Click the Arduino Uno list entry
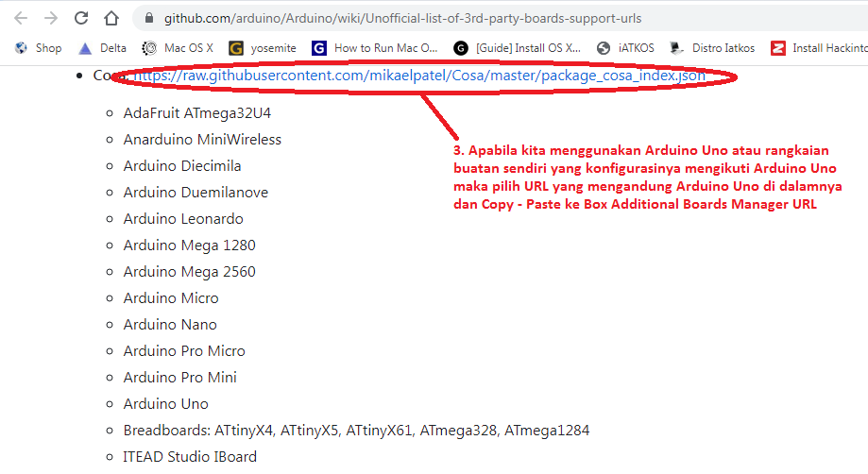The height and width of the screenshot is (474, 868). point(165,404)
